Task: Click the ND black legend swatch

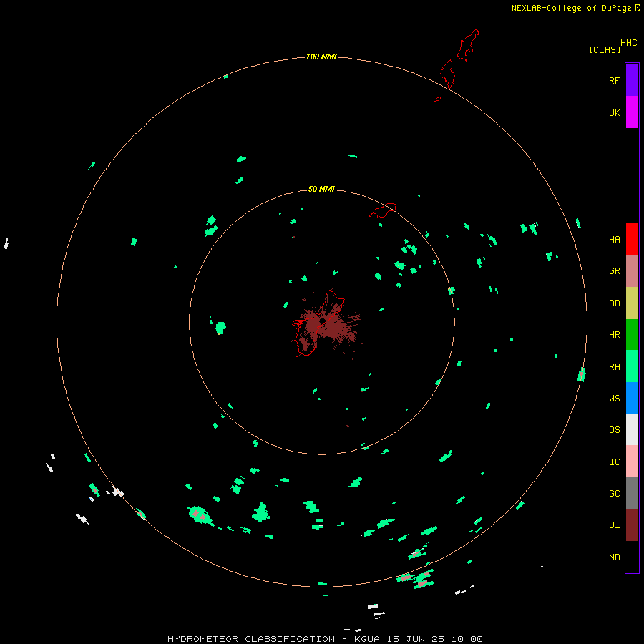Action: pyautogui.click(x=632, y=557)
